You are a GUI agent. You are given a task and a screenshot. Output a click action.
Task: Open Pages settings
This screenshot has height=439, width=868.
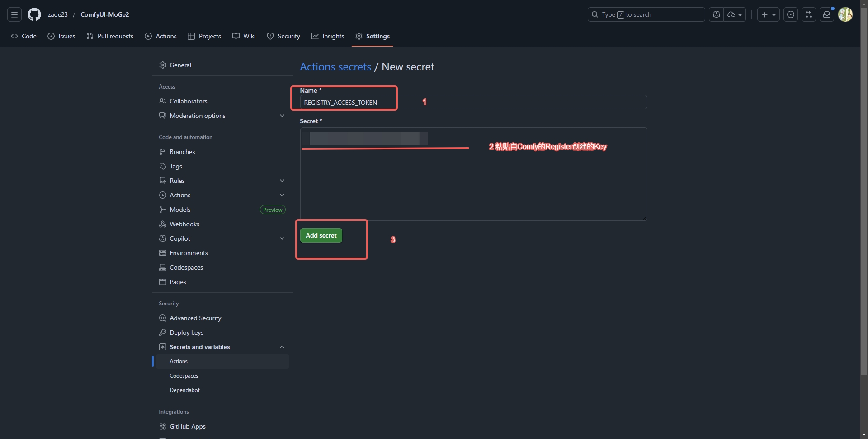point(222,282)
